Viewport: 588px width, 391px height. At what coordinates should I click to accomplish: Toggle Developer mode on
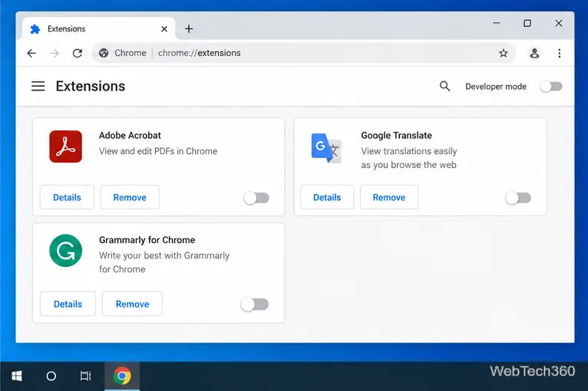click(551, 87)
